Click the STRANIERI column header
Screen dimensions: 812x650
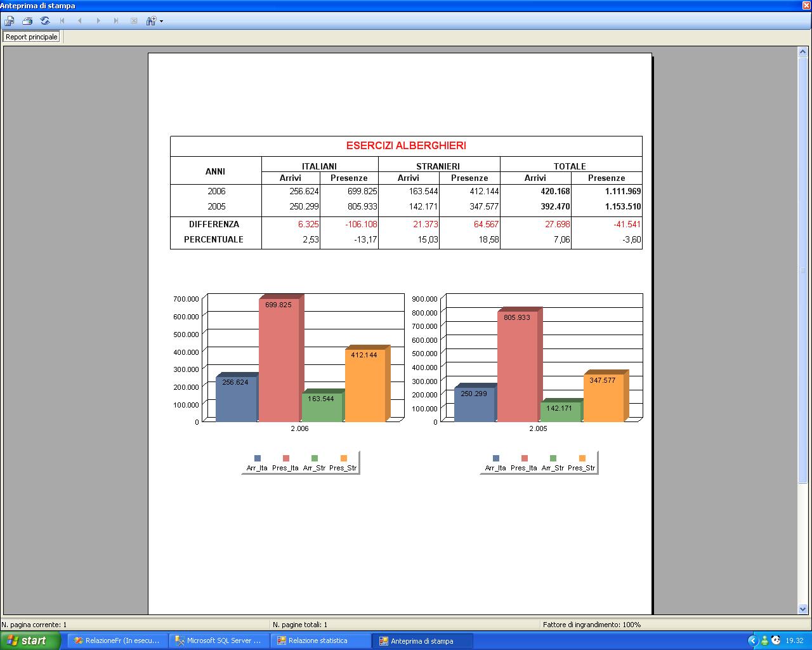[x=438, y=166]
